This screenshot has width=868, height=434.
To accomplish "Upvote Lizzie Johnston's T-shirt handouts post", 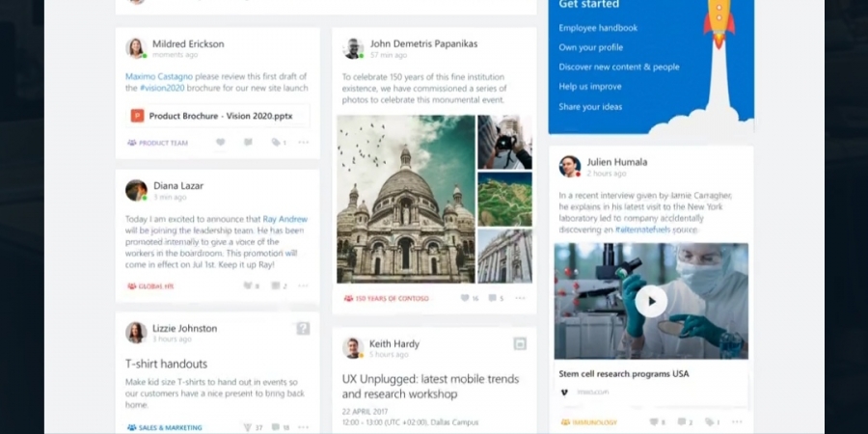I will coord(248,427).
